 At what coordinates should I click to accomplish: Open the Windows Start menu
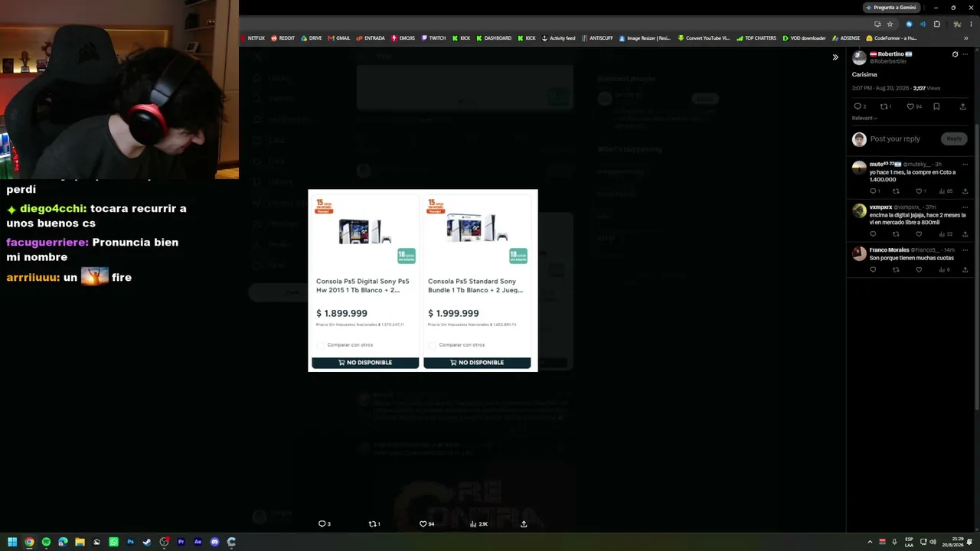point(12,542)
